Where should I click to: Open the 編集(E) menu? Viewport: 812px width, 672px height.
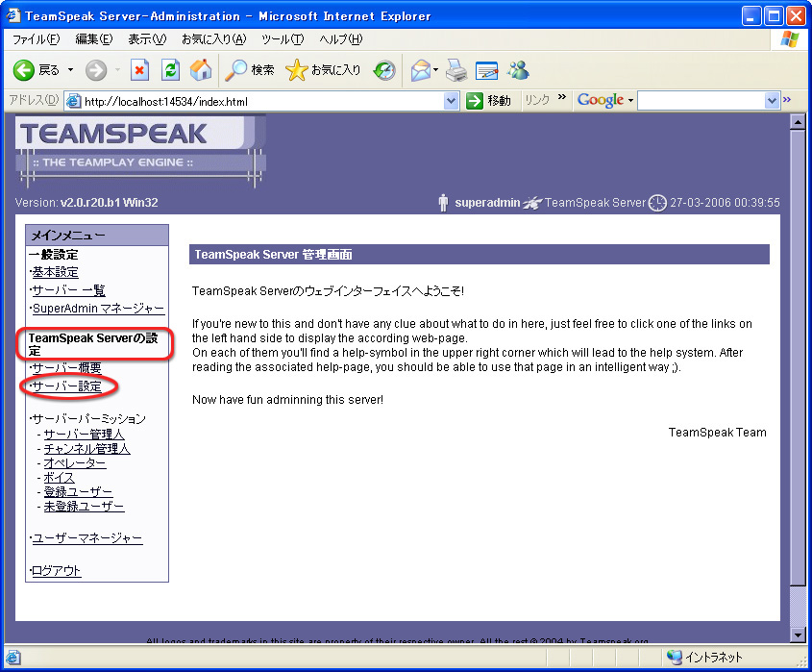click(94, 39)
